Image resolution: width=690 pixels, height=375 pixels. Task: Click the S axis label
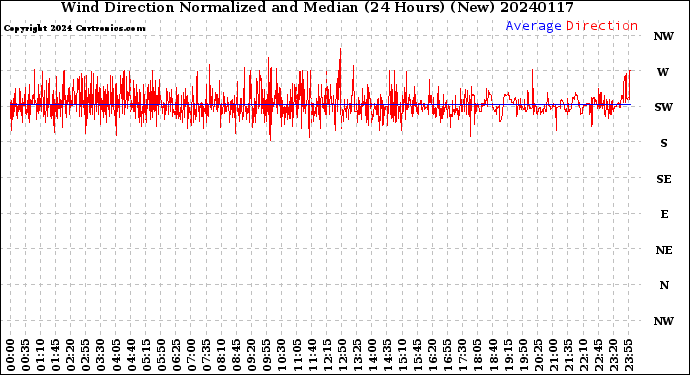pyautogui.click(x=664, y=143)
